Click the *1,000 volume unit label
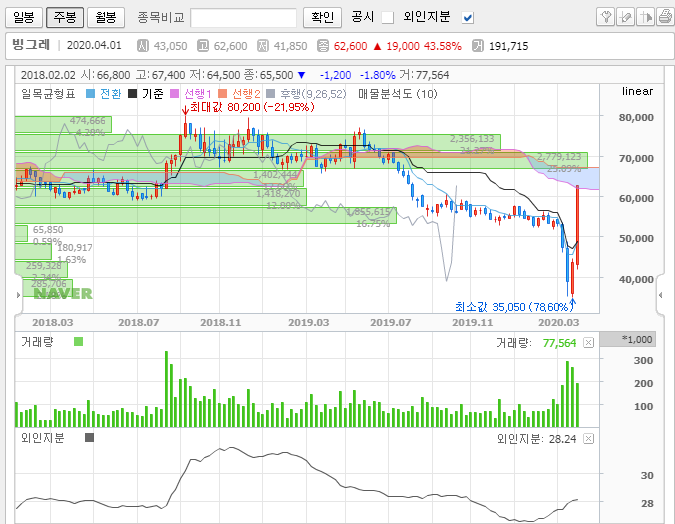 [x=637, y=339]
